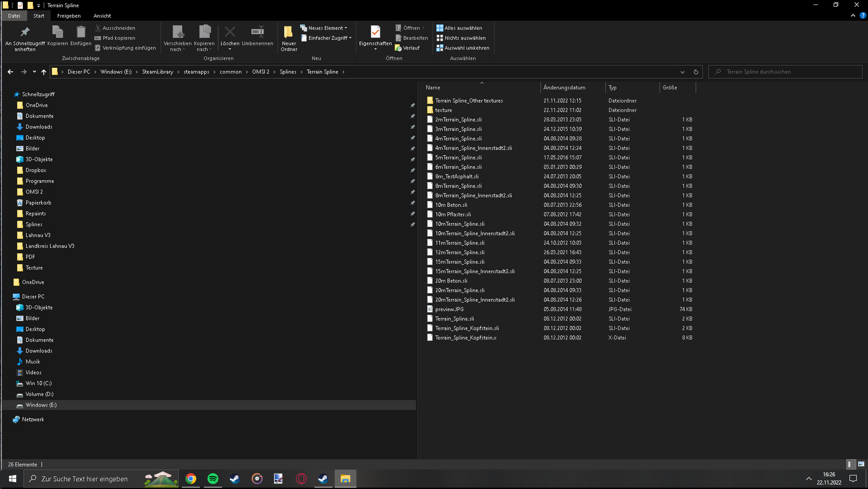Click the Umbenennen rename icon
The height and width of the screenshot is (489, 868).
[x=257, y=32]
